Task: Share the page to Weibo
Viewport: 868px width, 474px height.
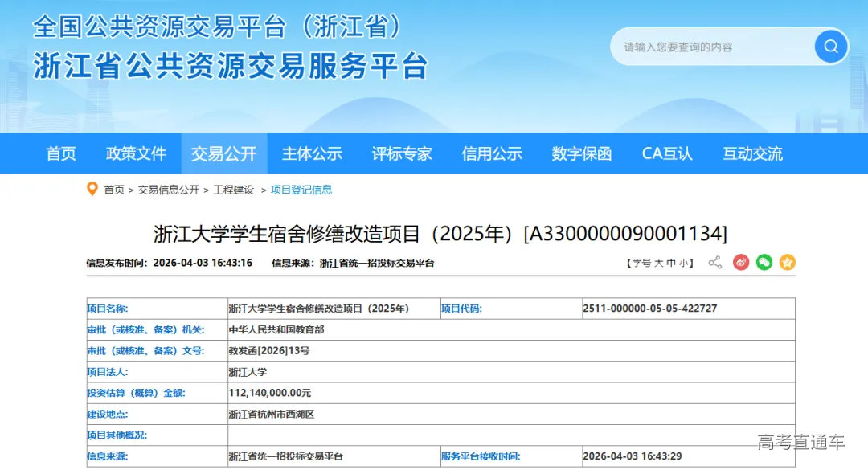Action: pos(740,263)
